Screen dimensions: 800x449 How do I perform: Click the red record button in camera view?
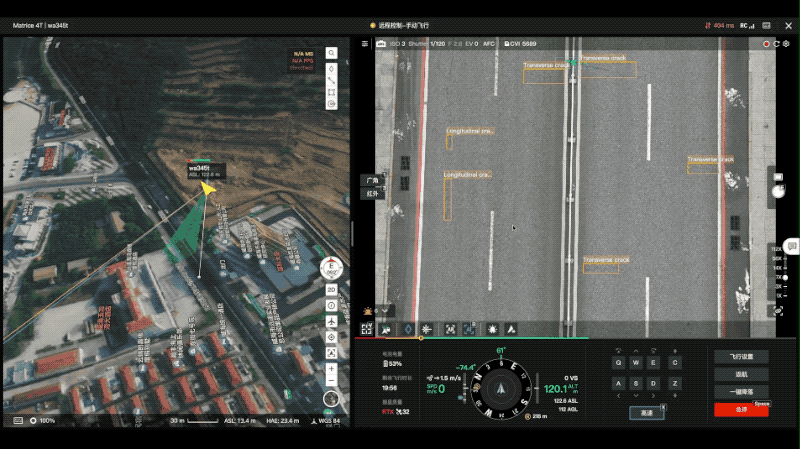click(766, 44)
